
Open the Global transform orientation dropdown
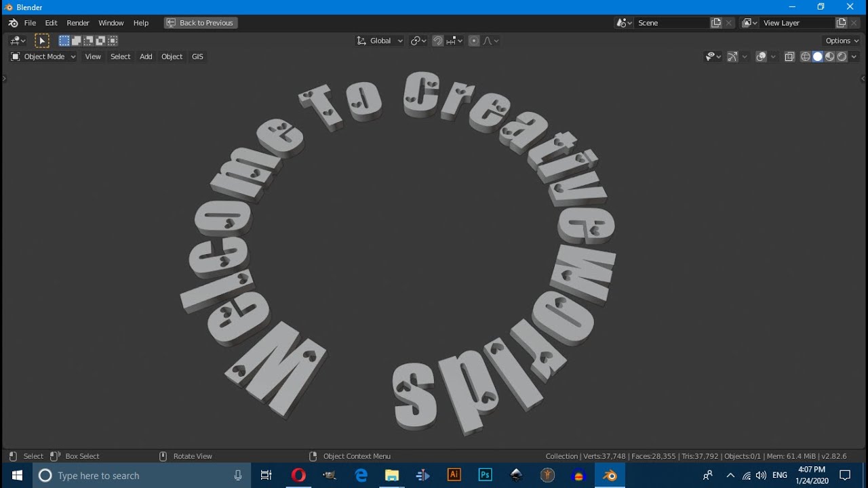pyautogui.click(x=380, y=41)
